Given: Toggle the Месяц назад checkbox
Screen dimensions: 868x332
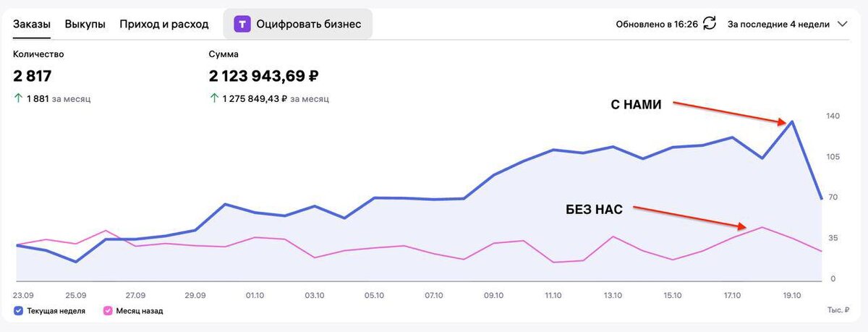Looking at the screenshot, I should 108,311.
